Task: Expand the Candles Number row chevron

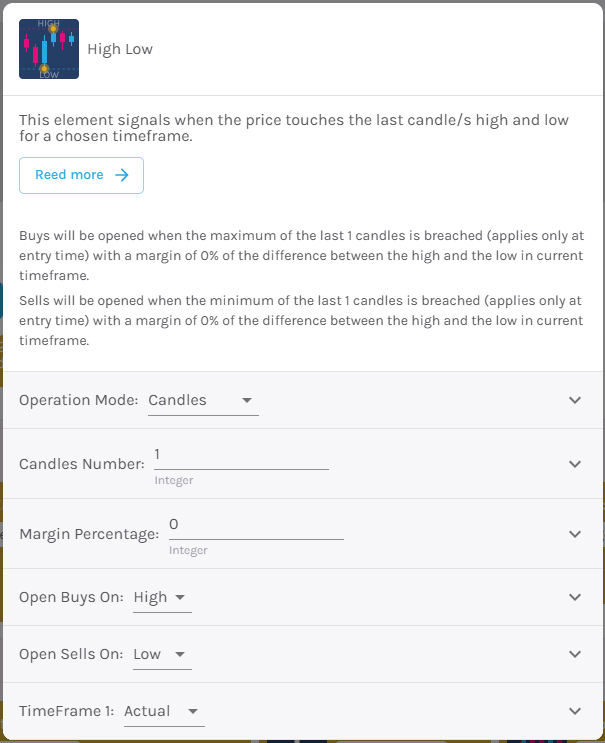Action: pyautogui.click(x=575, y=464)
